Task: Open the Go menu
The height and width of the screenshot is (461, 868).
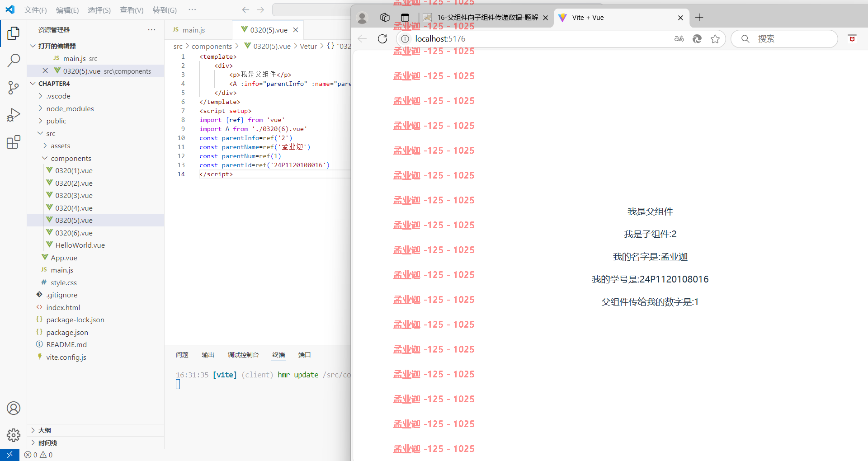Action: [165, 10]
